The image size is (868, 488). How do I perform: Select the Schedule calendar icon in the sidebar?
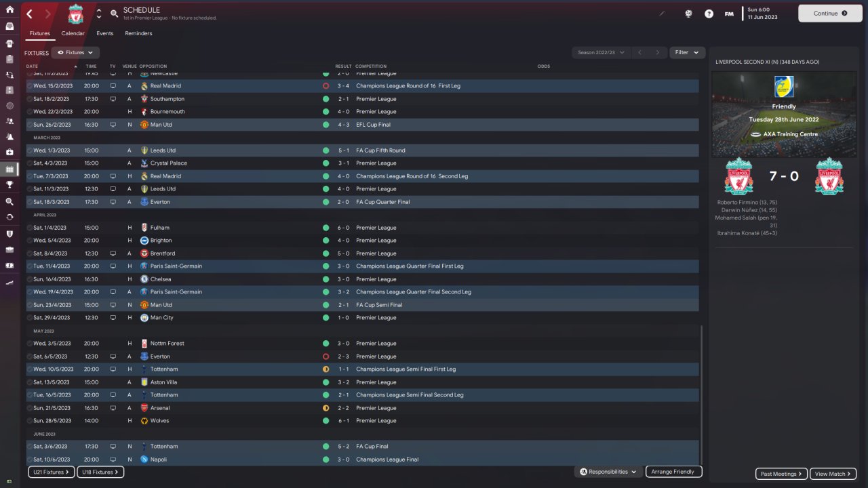tap(9, 169)
